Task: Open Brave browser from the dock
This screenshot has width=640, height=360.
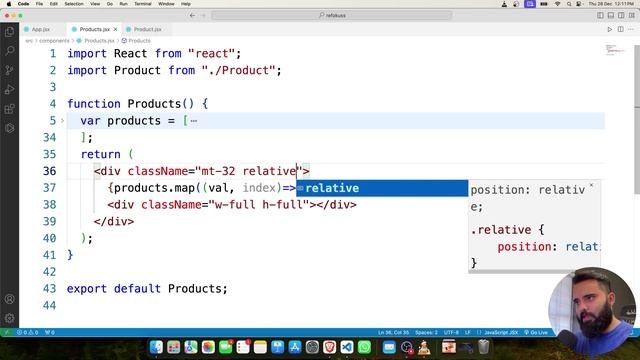Action: [329, 347]
